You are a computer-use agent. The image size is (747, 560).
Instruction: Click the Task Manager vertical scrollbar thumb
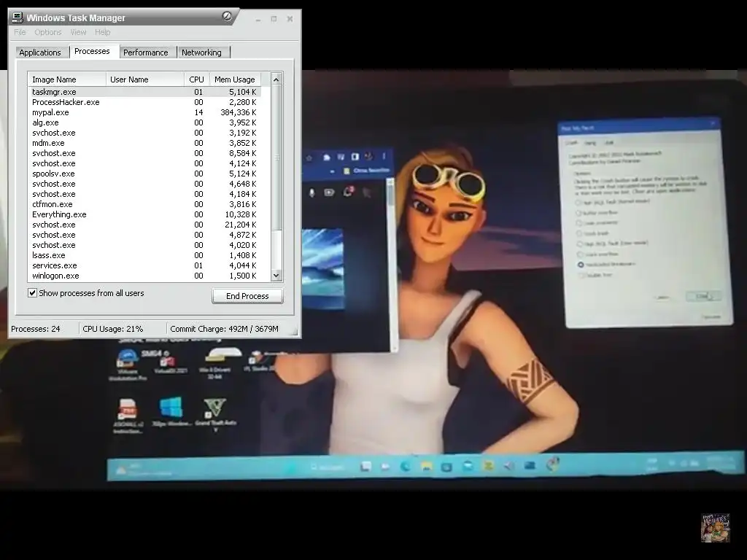coord(276,157)
